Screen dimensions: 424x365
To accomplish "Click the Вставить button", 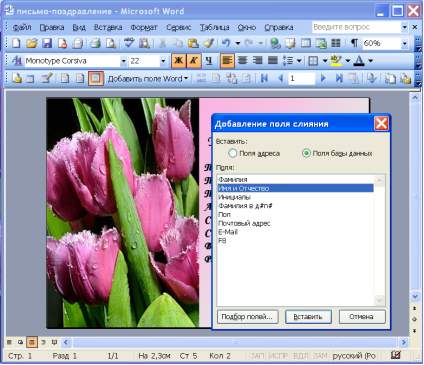I will 308,317.
